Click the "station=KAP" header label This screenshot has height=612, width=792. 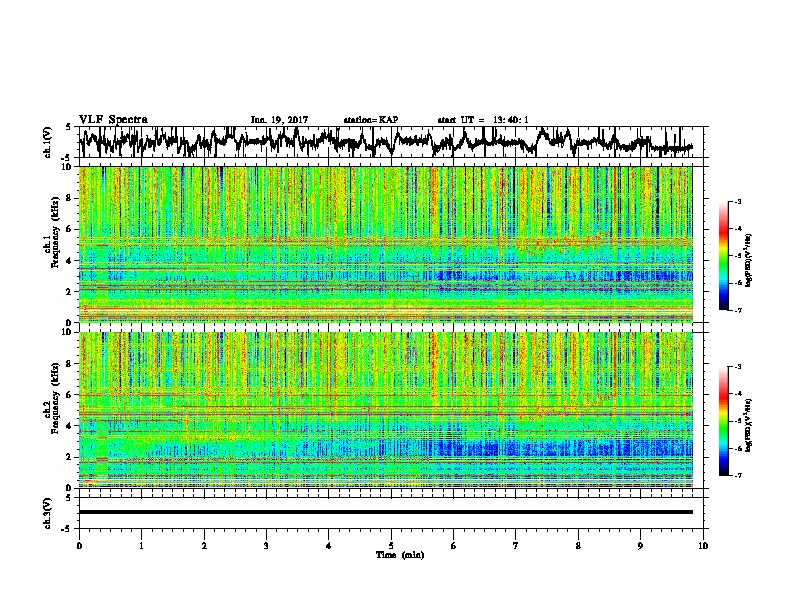pyautogui.click(x=370, y=120)
